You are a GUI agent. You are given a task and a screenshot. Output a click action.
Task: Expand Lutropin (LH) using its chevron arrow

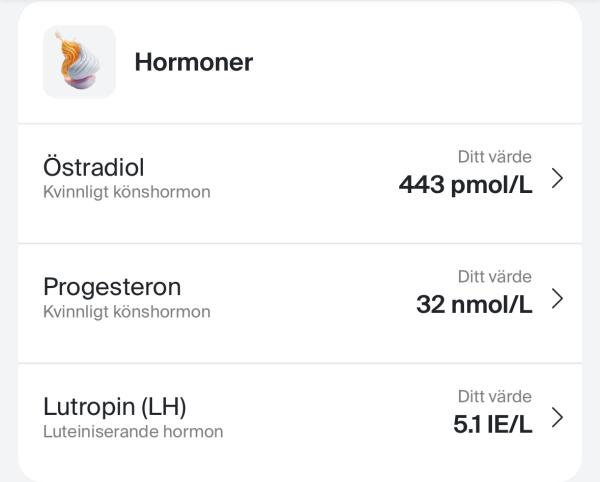(x=557, y=418)
